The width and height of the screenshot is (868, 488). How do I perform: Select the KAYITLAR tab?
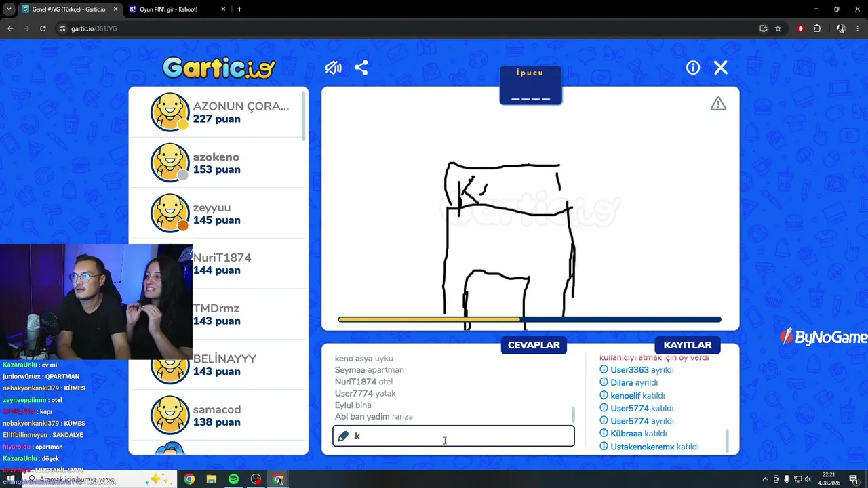[x=688, y=345]
